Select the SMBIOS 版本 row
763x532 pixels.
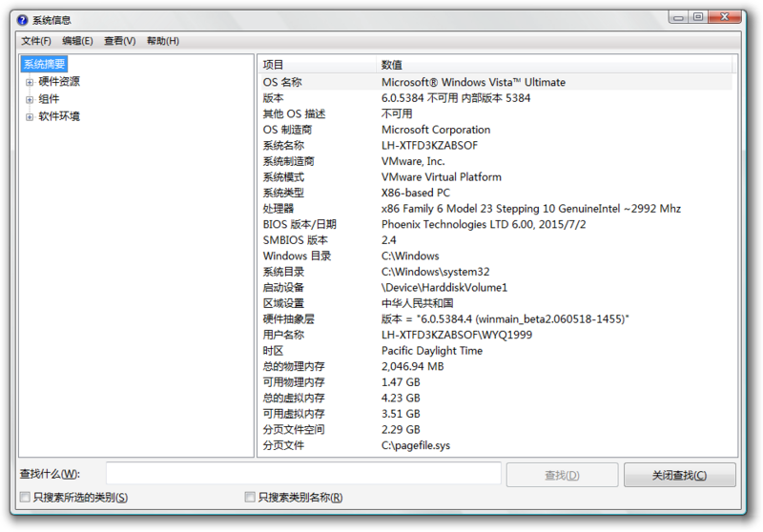[x=497, y=240]
